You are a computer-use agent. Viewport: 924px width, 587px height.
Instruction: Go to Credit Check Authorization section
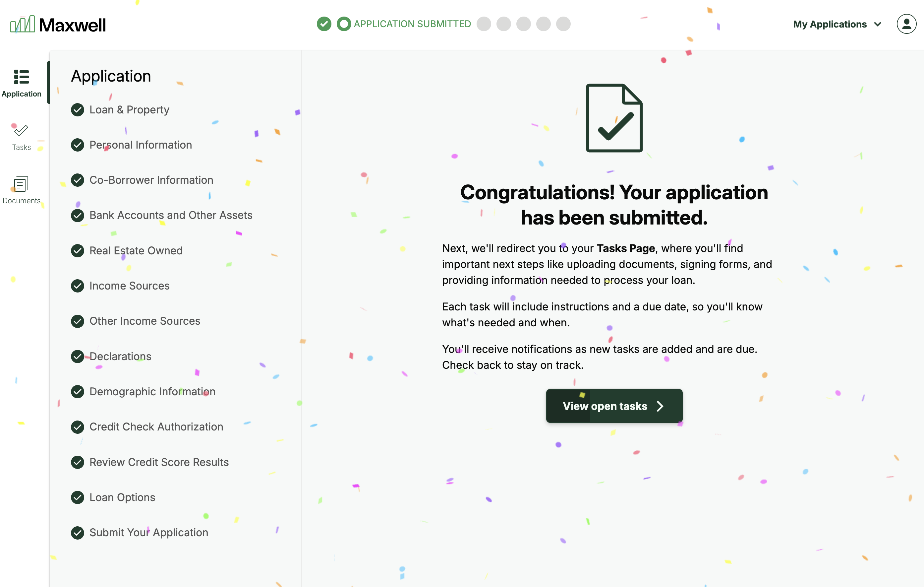point(156,426)
